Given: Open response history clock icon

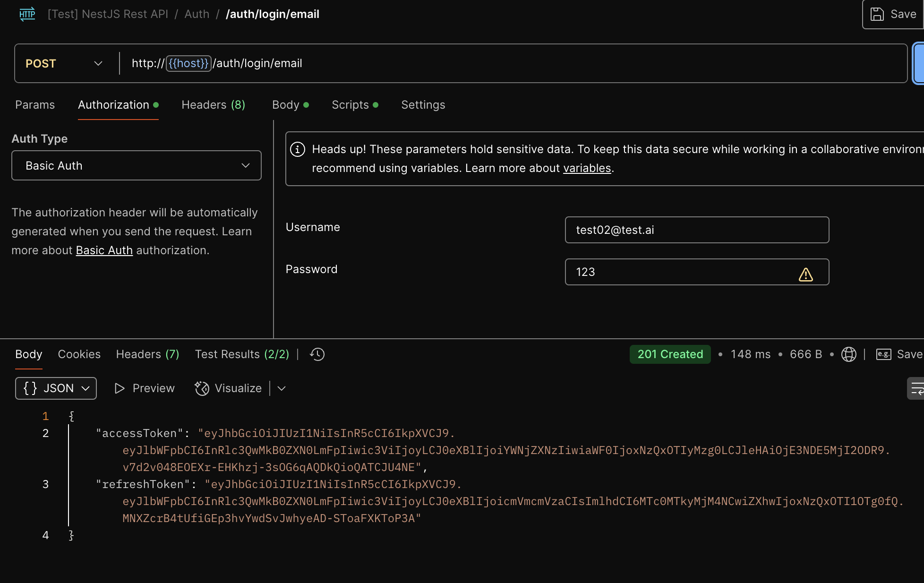Looking at the screenshot, I should coord(317,354).
